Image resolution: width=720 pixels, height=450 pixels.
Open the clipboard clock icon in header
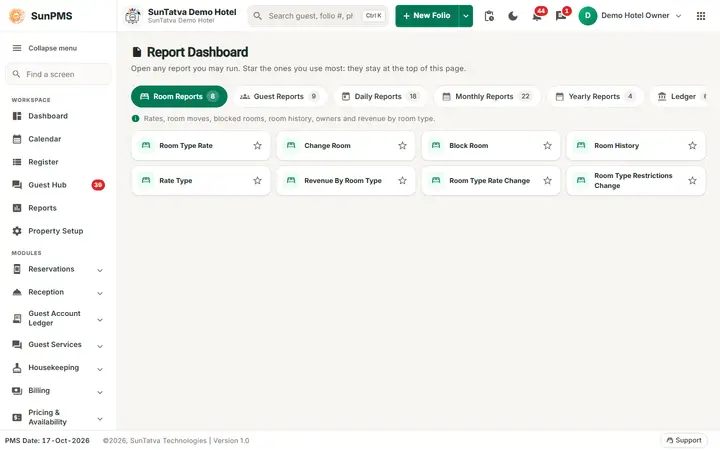click(489, 16)
